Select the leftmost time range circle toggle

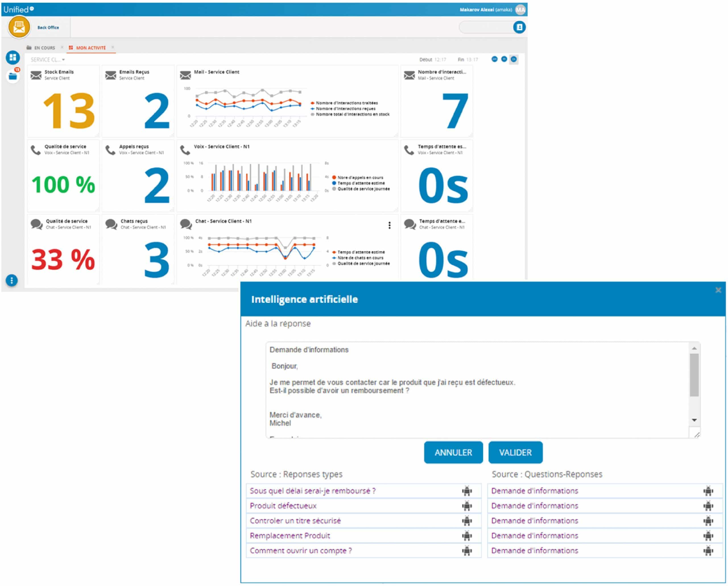pyautogui.click(x=494, y=59)
